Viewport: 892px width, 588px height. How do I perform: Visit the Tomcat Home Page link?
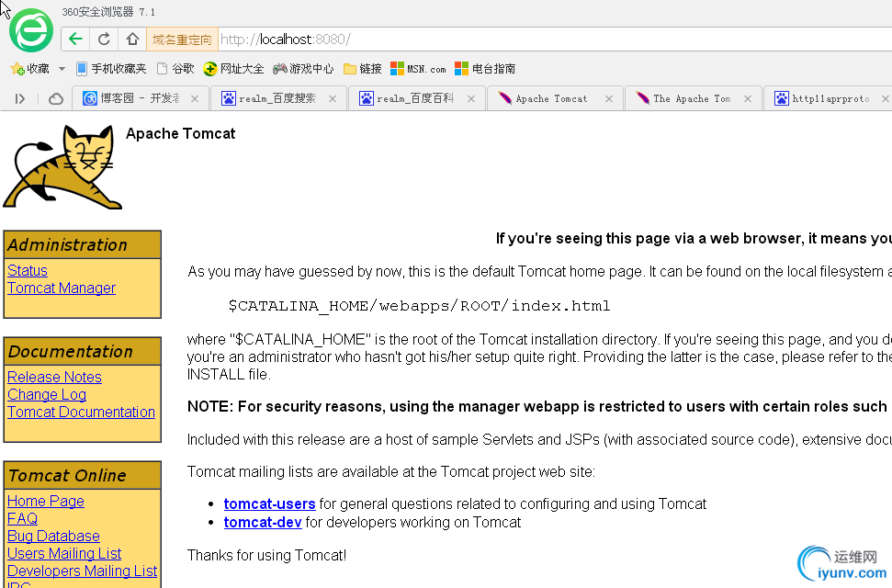click(x=46, y=501)
